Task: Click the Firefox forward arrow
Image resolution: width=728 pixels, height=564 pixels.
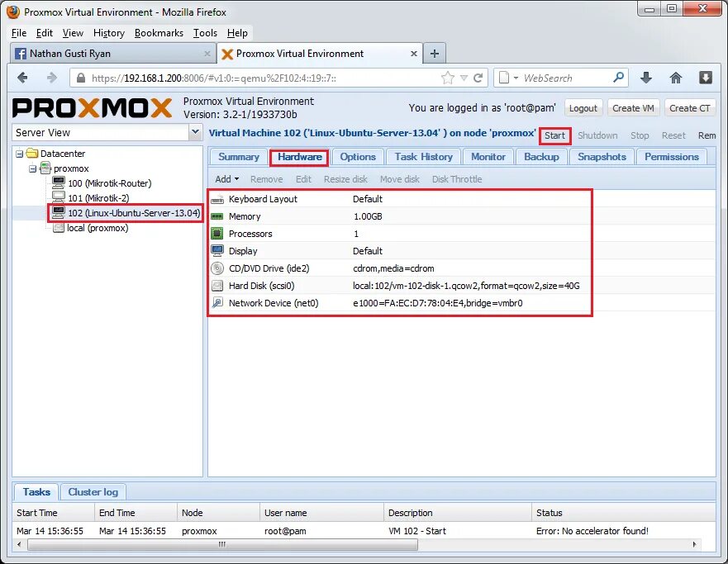Action: [x=51, y=78]
